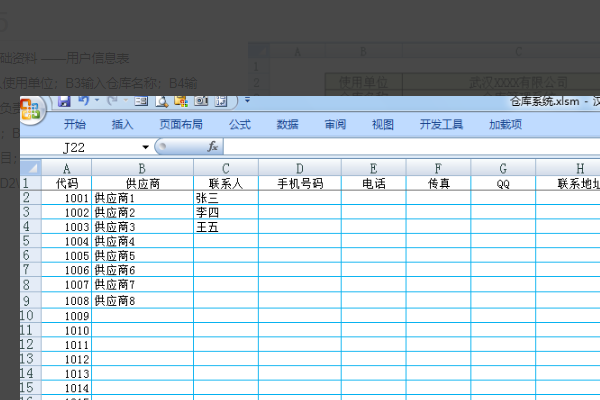
Task: Select the cell with code 1009
Action: click(x=67, y=316)
